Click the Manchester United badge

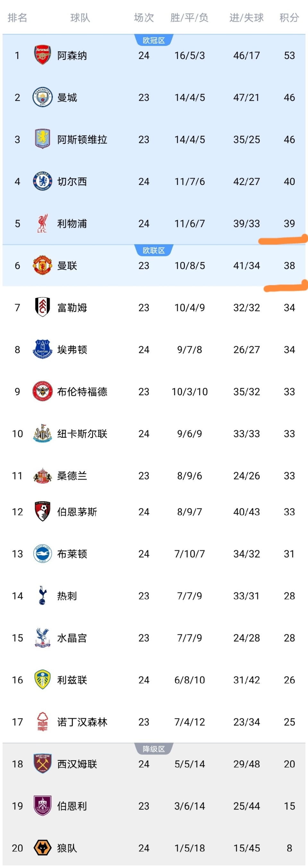tap(42, 265)
